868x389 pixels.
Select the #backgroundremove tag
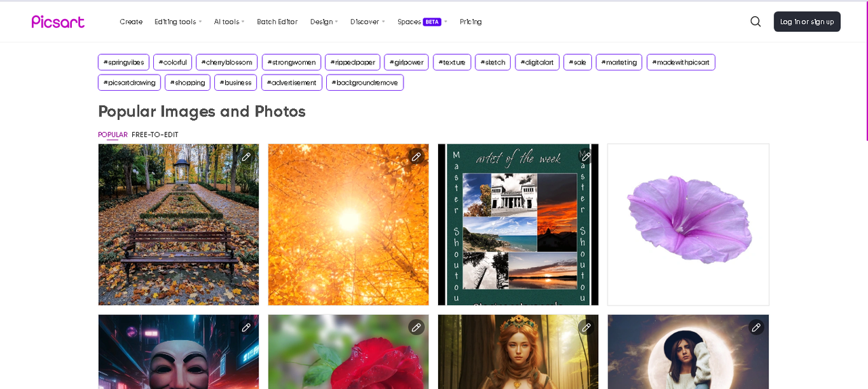[x=365, y=83]
